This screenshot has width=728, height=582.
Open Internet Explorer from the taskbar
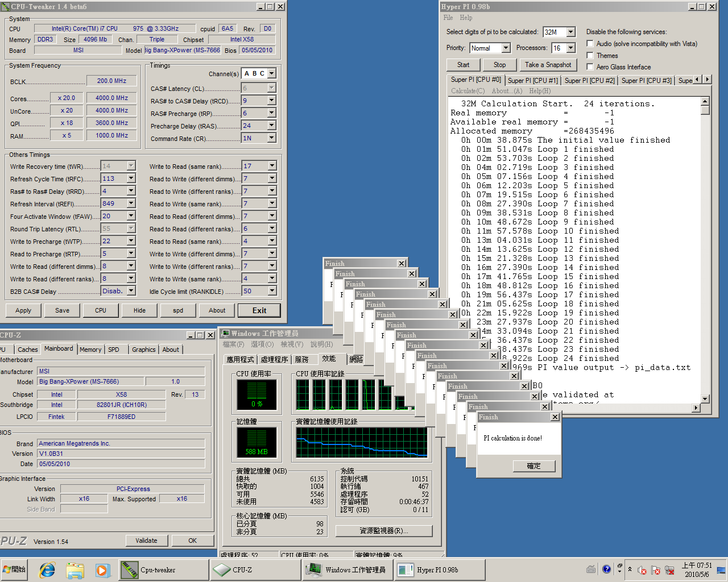(47, 569)
